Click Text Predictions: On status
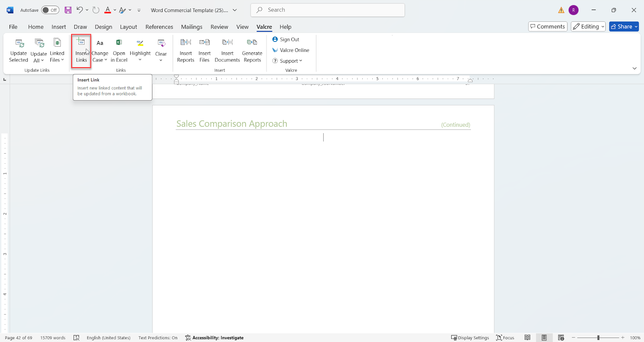 tap(158, 338)
